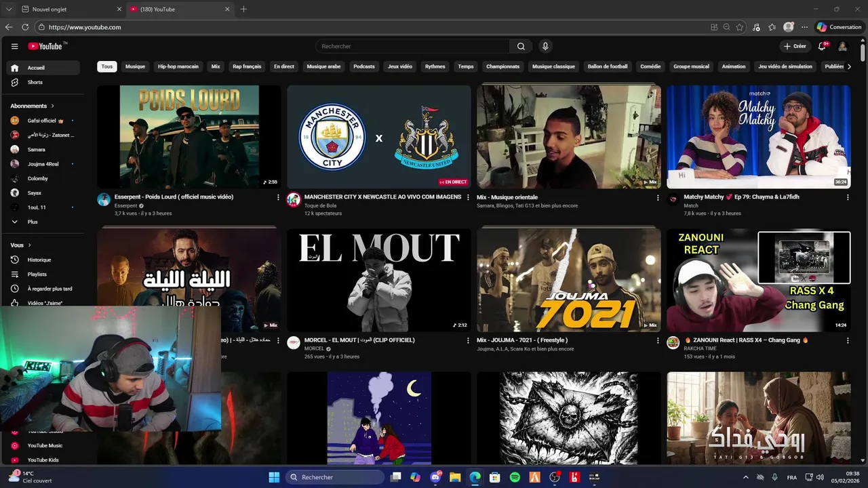The height and width of the screenshot is (488, 868).
Task: Open File Explorer from the taskbar
Action: [x=455, y=477]
